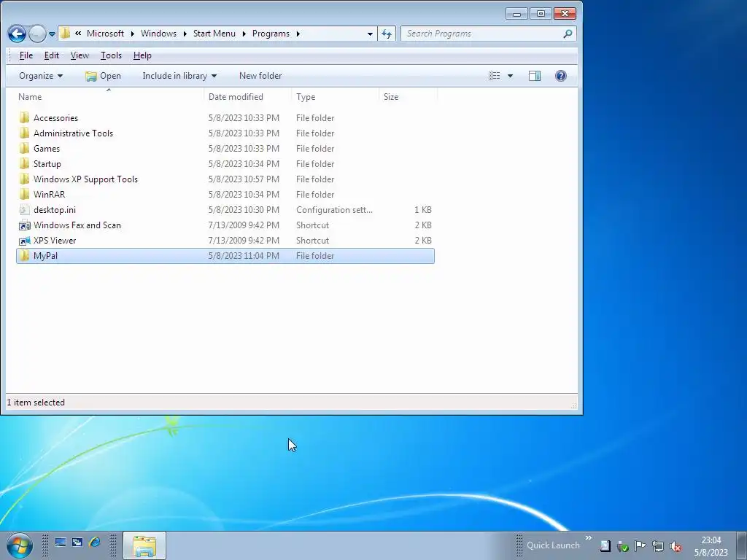Select Windows Fax and Scan shortcut icon
747x560 pixels.
coord(24,225)
